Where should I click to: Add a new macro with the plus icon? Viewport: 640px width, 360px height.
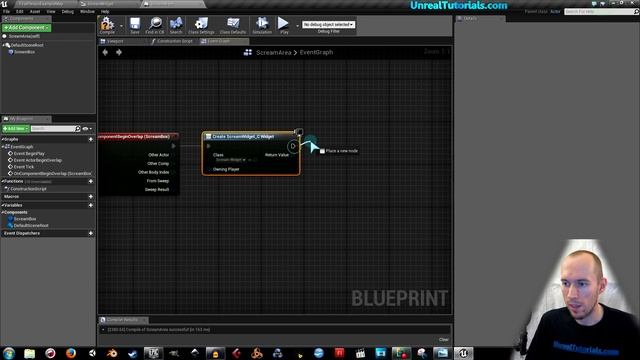click(91, 197)
